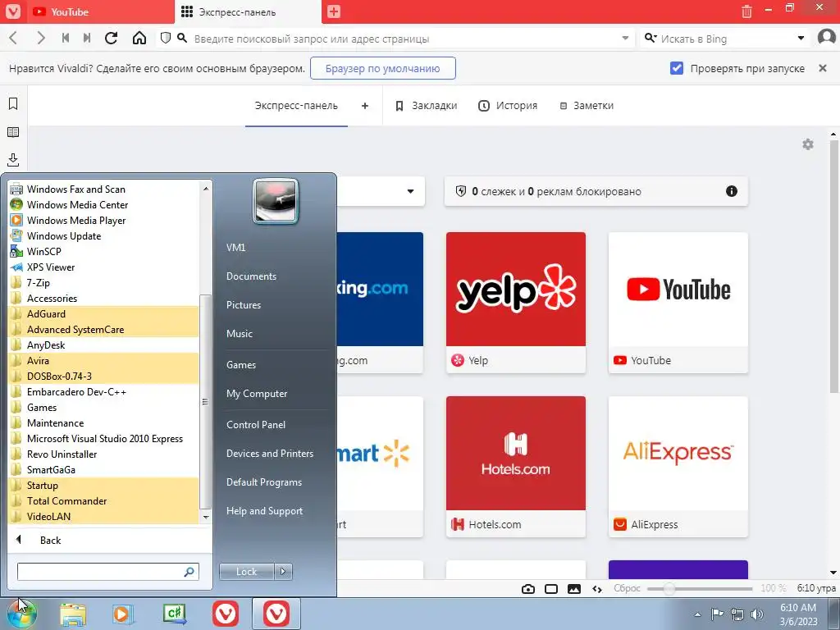
Task: Launch Windows Media Center program
Action: point(103,204)
